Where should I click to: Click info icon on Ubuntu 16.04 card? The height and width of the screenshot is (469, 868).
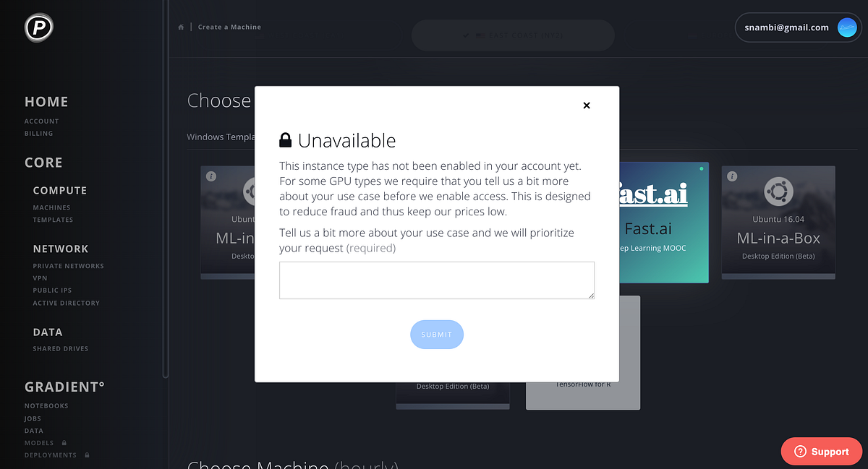point(732,176)
